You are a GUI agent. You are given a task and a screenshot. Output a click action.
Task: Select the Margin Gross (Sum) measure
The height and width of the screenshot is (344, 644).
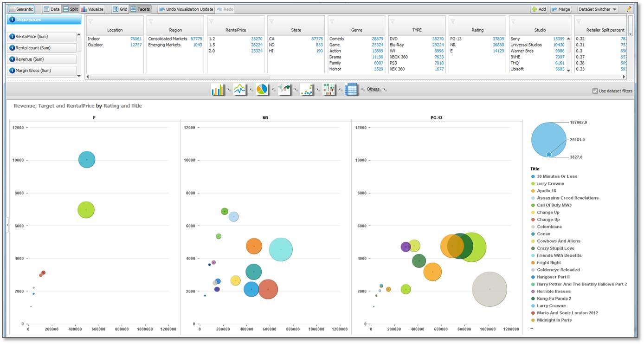pos(42,71)
